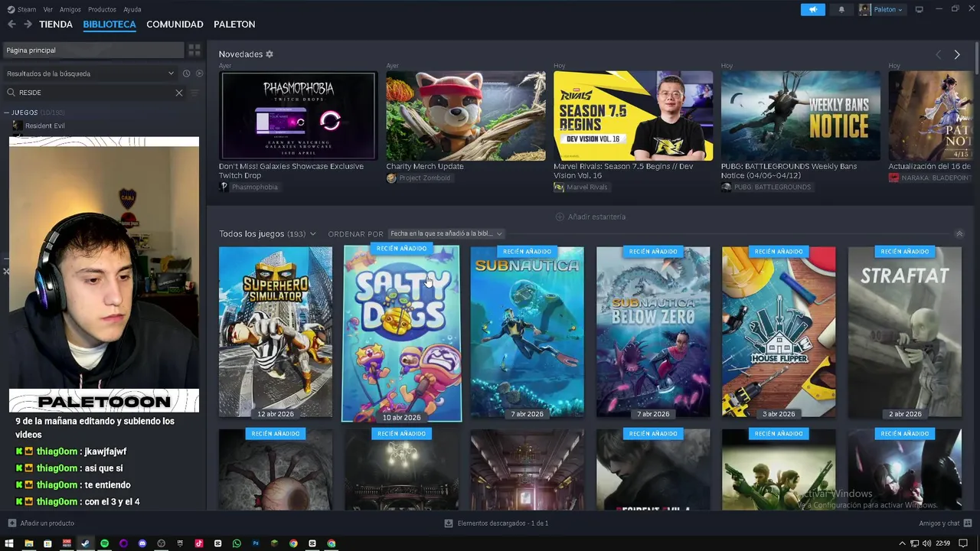Open the STRAFTAT game cover

[x=905, y=332]
